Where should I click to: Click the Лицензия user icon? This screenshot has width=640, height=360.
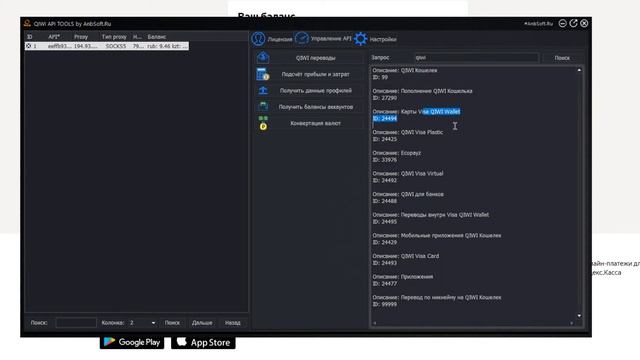(258, 39)
